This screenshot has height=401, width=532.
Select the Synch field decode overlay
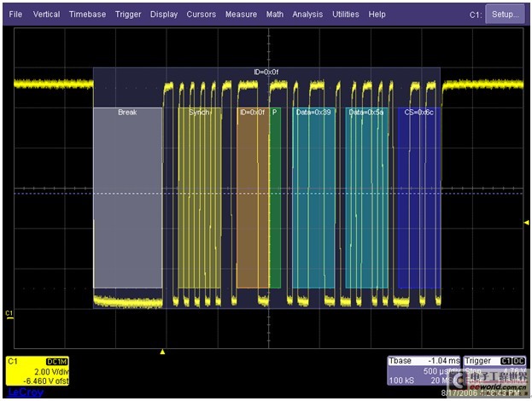pos(199,198)
